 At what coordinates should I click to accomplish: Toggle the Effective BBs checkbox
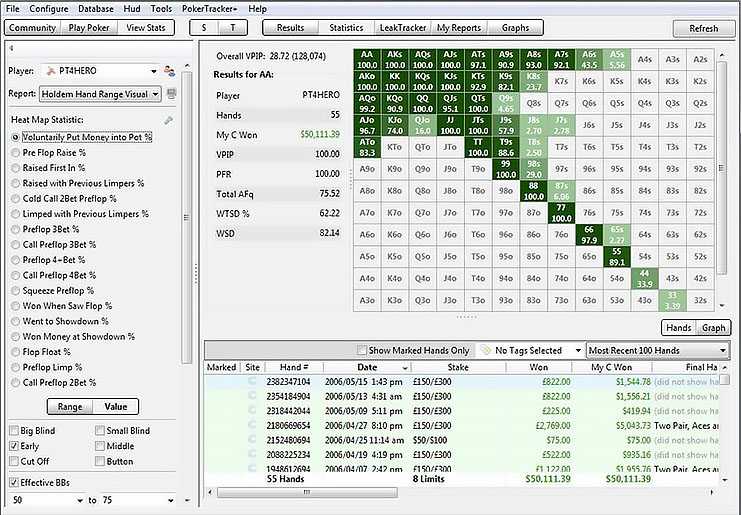[x=14, y=482]
